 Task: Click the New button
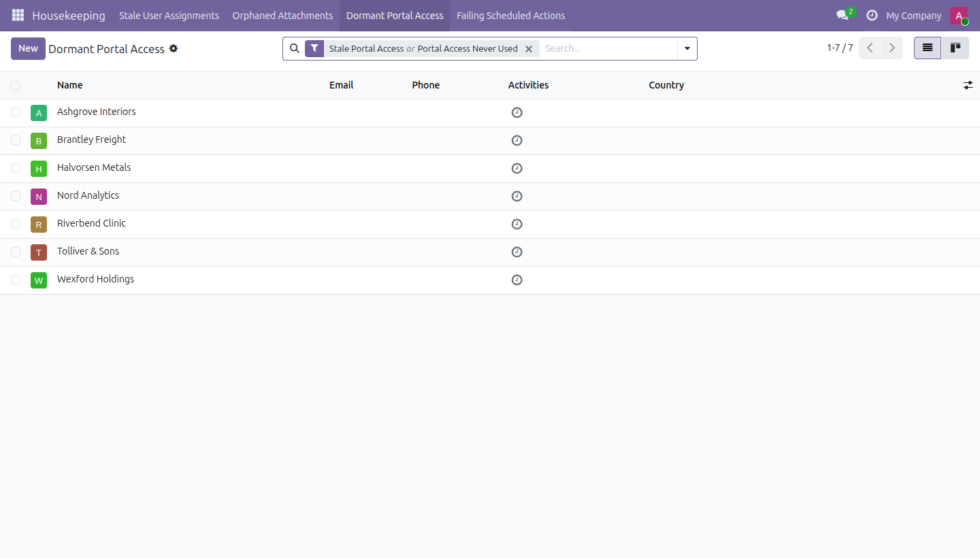pyautogui.click(x=28, y=48)
